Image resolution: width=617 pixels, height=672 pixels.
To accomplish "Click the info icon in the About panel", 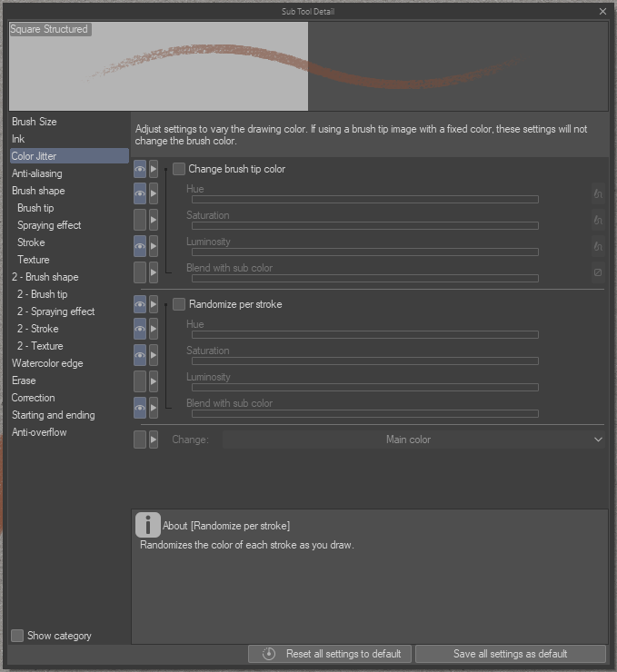I will click(147, 525).
